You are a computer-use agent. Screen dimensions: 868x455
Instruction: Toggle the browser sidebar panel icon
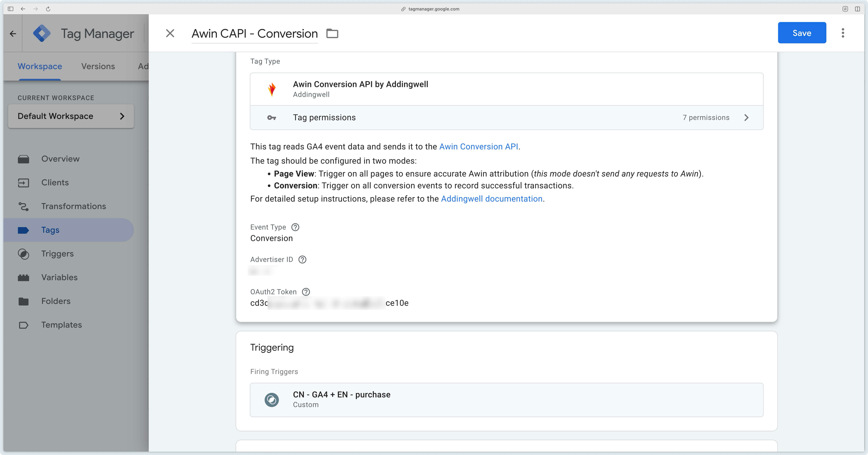[x=11, y=9]
